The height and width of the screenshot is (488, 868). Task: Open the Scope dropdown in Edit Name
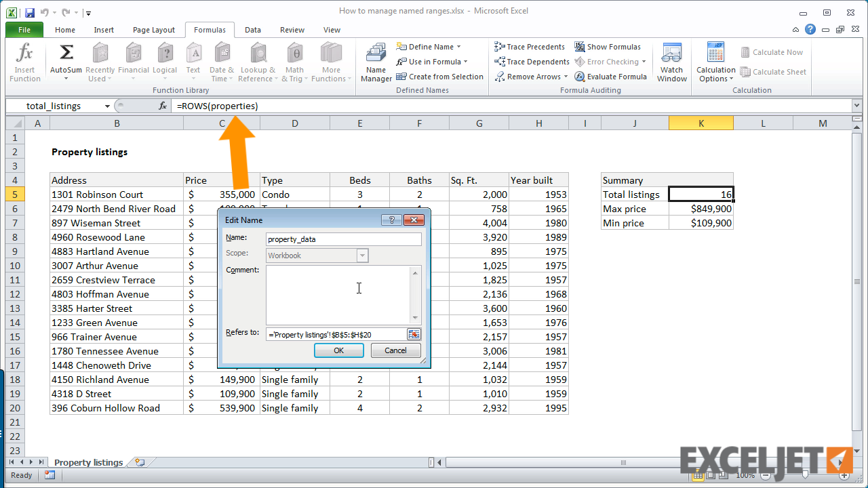click(363, 256)
